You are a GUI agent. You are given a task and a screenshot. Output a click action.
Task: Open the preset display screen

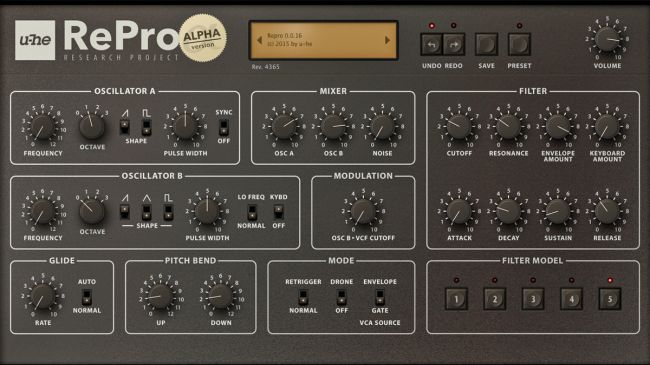click(x=323, y=40)
